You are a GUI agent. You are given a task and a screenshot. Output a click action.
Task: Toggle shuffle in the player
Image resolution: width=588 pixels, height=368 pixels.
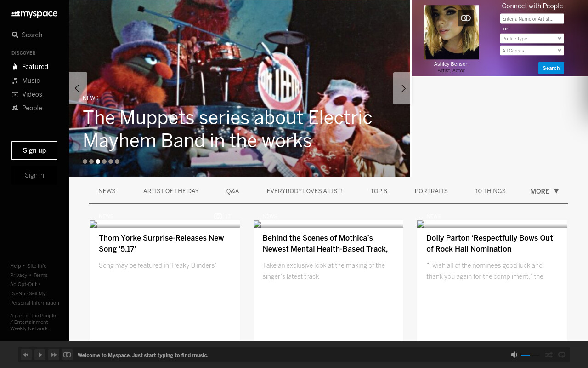(x=548, y=355)
